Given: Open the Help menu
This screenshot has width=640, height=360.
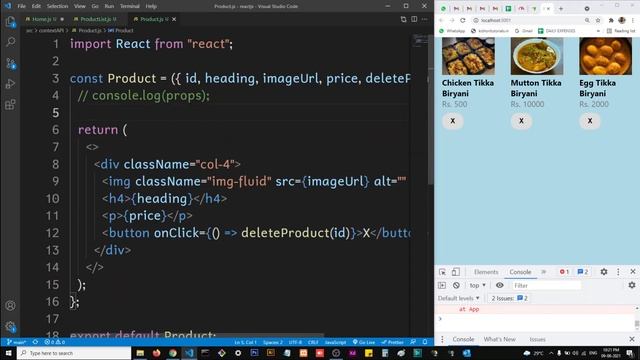Looking at the screenshot, I should point(151,6).
